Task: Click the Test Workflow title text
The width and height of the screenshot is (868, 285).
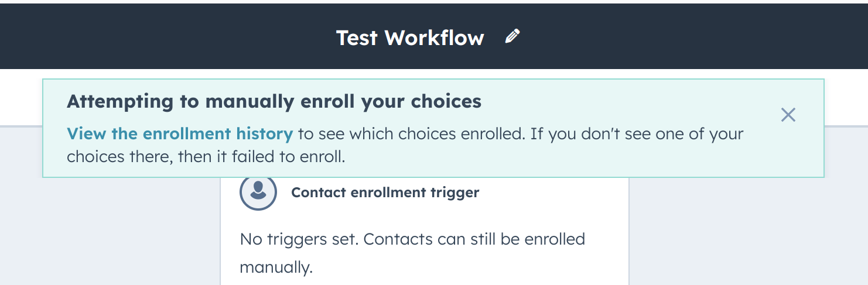Action: [410, 37]
